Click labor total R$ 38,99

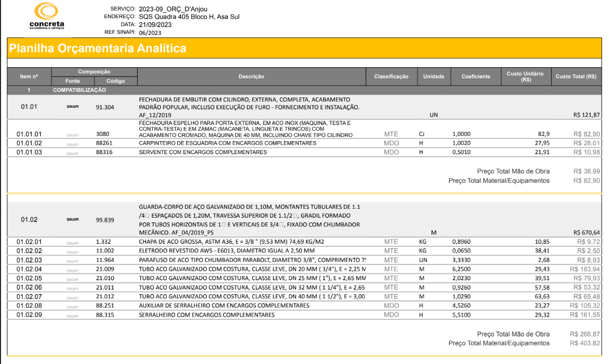pos(587,171)
